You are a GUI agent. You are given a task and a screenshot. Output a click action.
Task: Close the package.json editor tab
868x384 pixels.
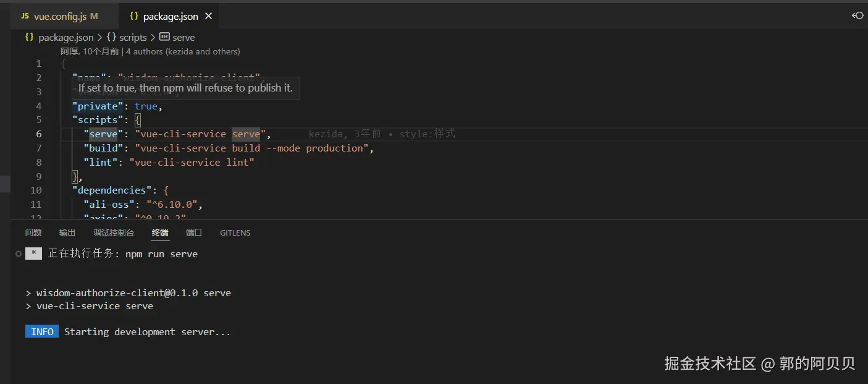coord(209,16)
